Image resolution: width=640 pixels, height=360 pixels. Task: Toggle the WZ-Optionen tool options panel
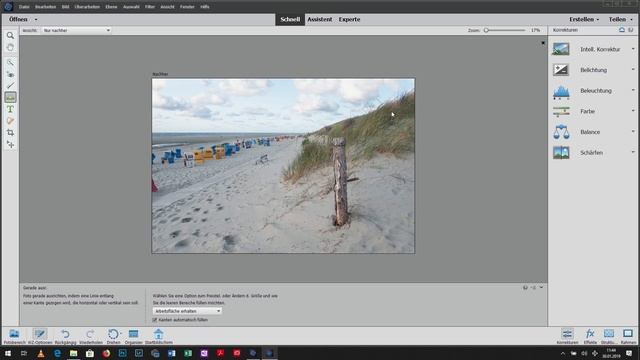[x=40, y=336]
